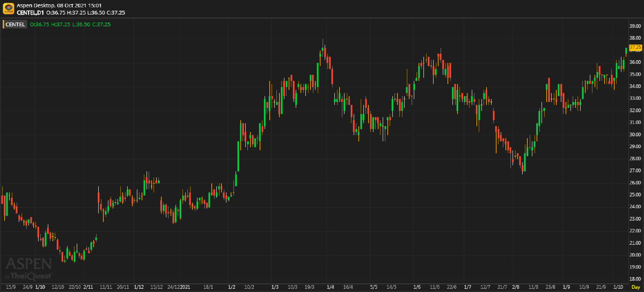The image size is (644, 292).
Task: Click the 22/10 date axis label
Action: (x=75, y=287)
